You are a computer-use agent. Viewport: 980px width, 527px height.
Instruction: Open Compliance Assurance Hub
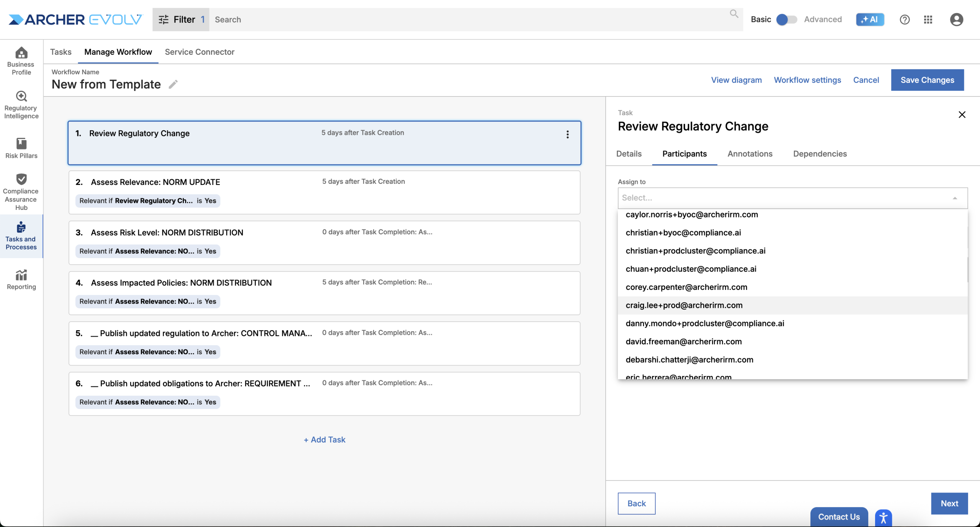[21, 192]
